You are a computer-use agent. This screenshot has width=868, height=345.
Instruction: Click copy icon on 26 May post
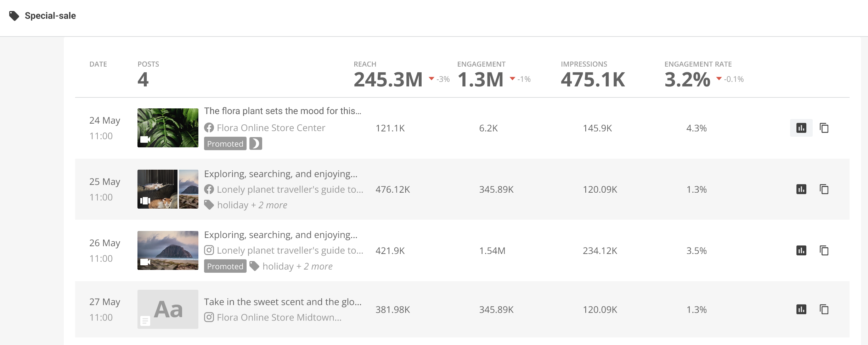click(x=824, y=250)
